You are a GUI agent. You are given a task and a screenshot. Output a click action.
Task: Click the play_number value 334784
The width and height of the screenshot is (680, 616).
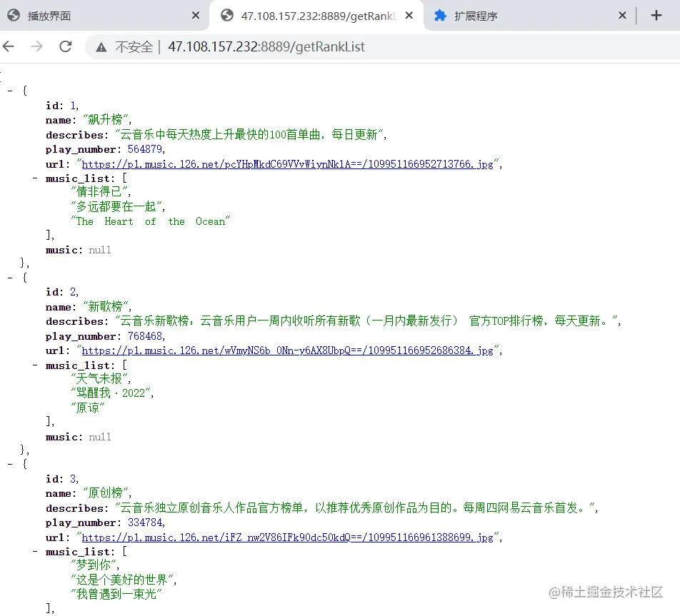145,522
